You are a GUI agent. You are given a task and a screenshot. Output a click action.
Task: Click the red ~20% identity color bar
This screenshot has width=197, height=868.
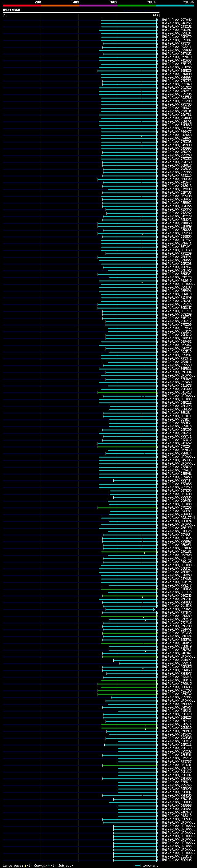(22, 6)
